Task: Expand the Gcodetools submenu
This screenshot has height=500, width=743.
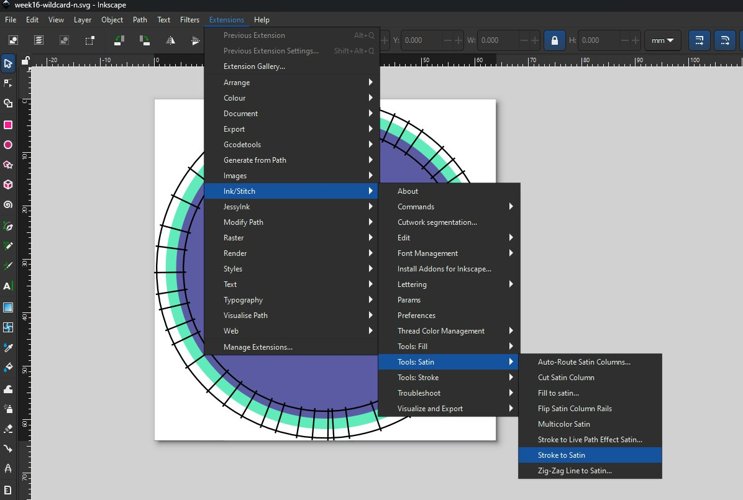Action: [291, 145]
